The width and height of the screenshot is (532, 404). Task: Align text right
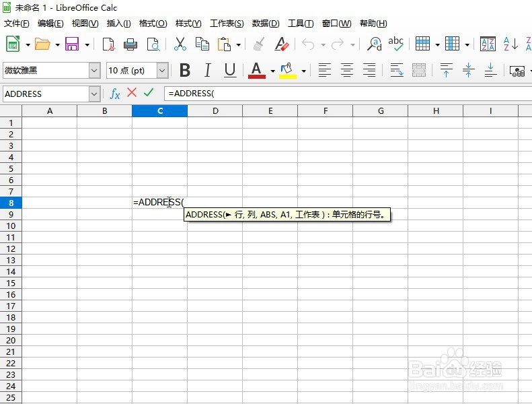click(369, 71)
